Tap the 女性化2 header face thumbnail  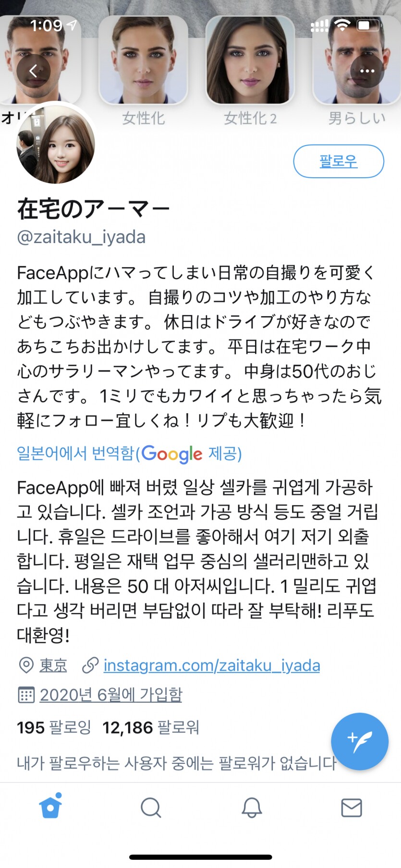pyautogui.click(x=250, y=61)
